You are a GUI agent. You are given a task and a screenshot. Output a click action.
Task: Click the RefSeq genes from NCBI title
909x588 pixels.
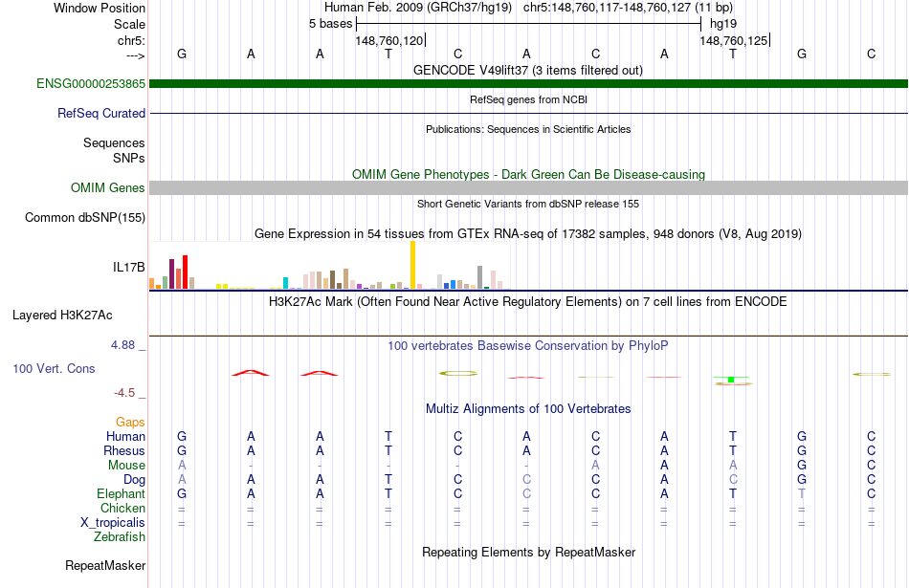(x=529, y=99)
